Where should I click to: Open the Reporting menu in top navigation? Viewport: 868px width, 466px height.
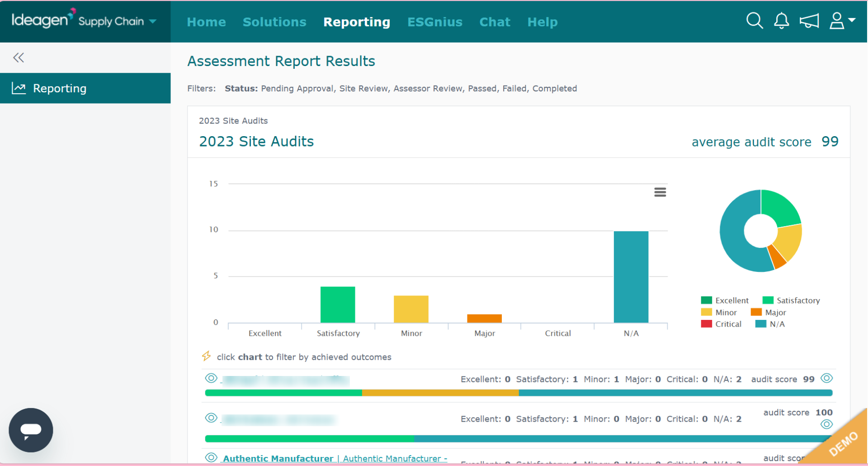357,22
